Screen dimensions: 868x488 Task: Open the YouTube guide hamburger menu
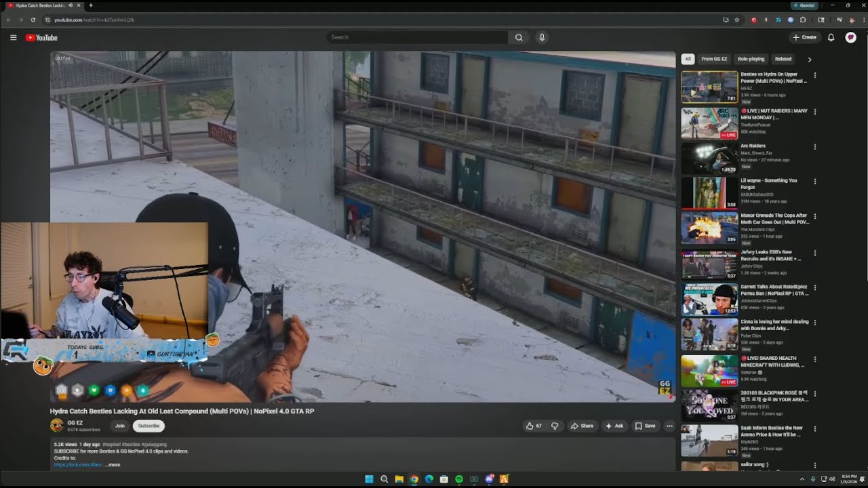point(13,38)
